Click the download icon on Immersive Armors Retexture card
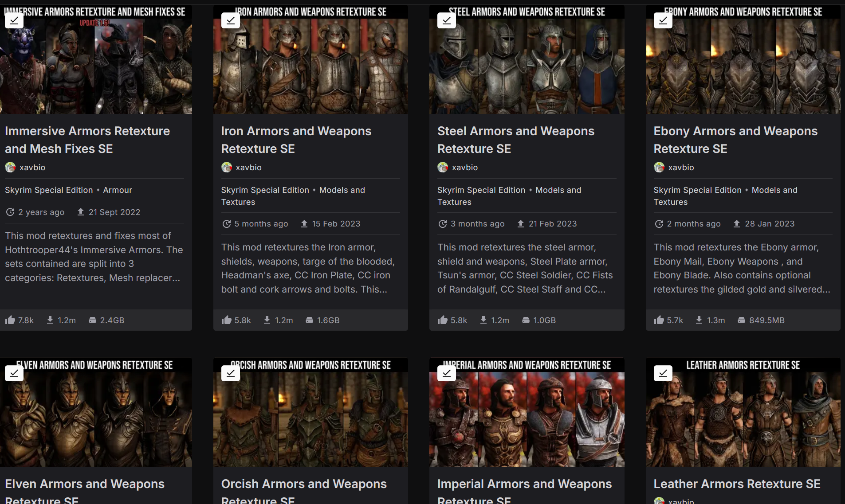 50,320
